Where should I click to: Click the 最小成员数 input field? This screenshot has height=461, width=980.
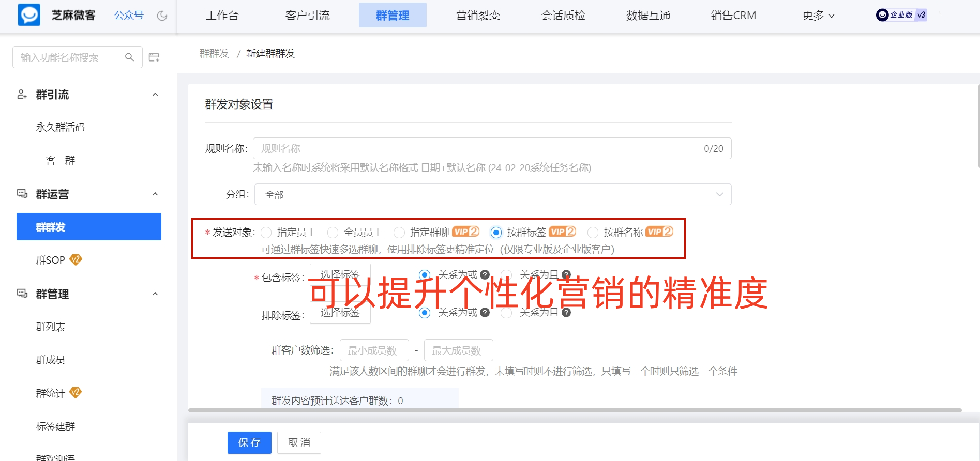click(x=374, y=350)
